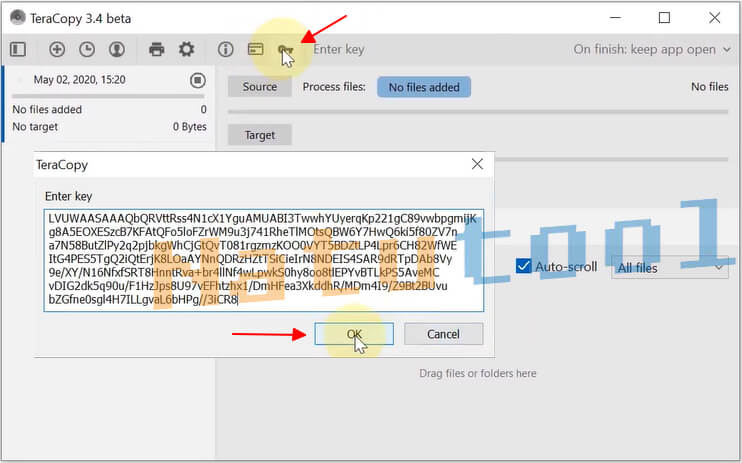
Task: Click the TeraCopy app icon in title bar
Action: [x=18, y=18]
